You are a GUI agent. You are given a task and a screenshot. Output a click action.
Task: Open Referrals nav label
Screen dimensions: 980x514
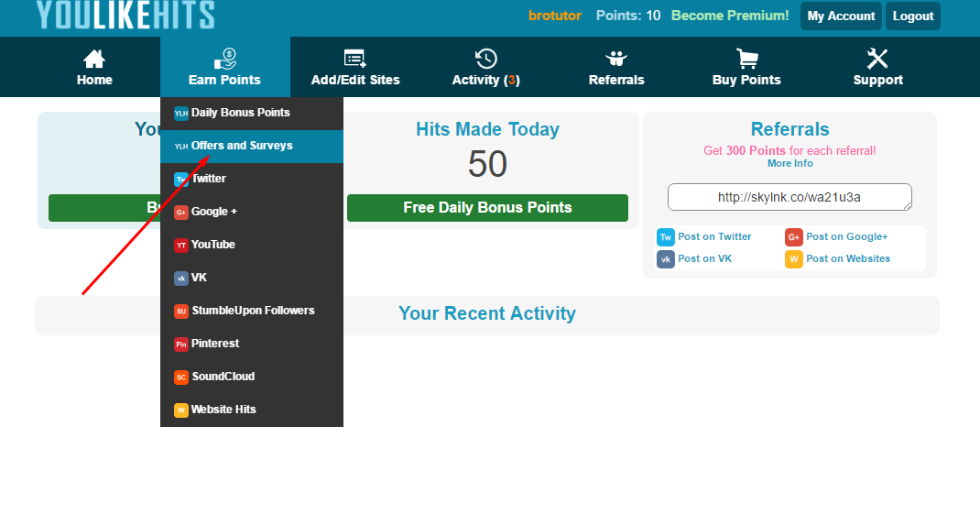point(616,80)
